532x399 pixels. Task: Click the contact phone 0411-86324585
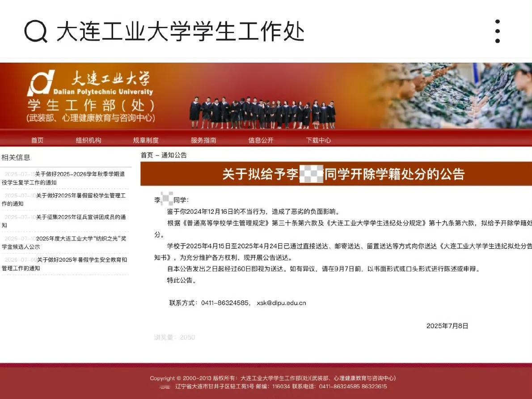coord(226,303)
